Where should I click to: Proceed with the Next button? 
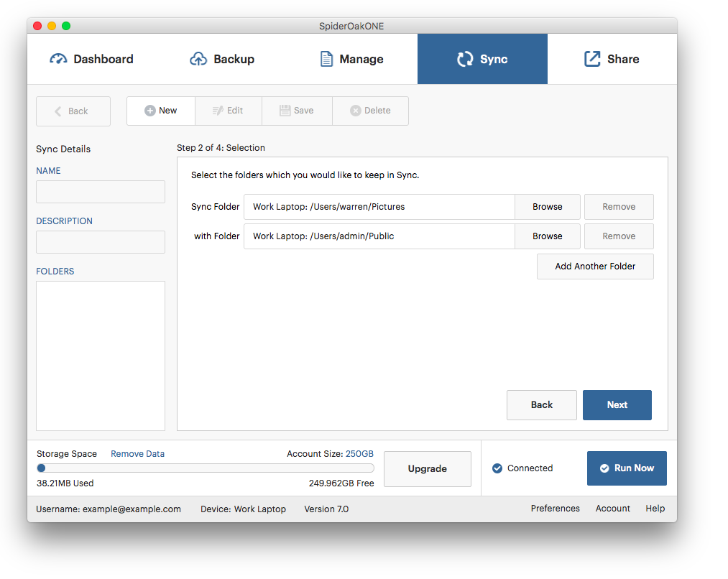point(617,405)
